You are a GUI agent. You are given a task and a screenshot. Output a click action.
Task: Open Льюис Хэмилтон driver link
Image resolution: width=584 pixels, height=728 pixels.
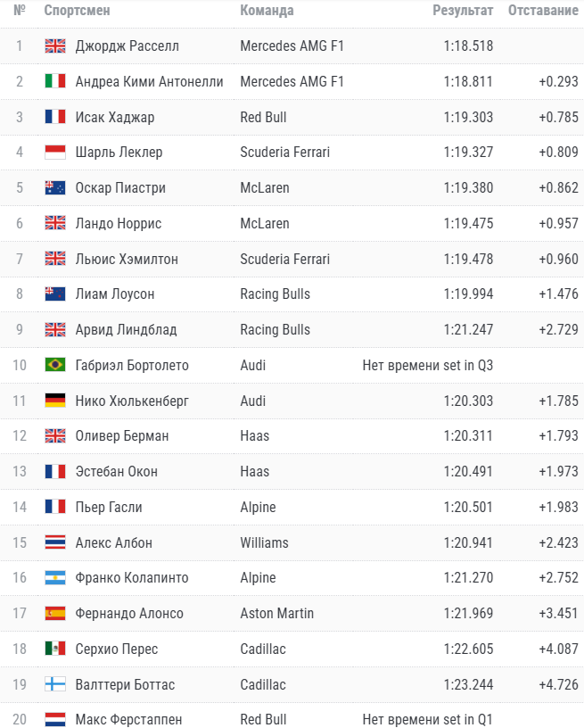(x=127, y=259)
